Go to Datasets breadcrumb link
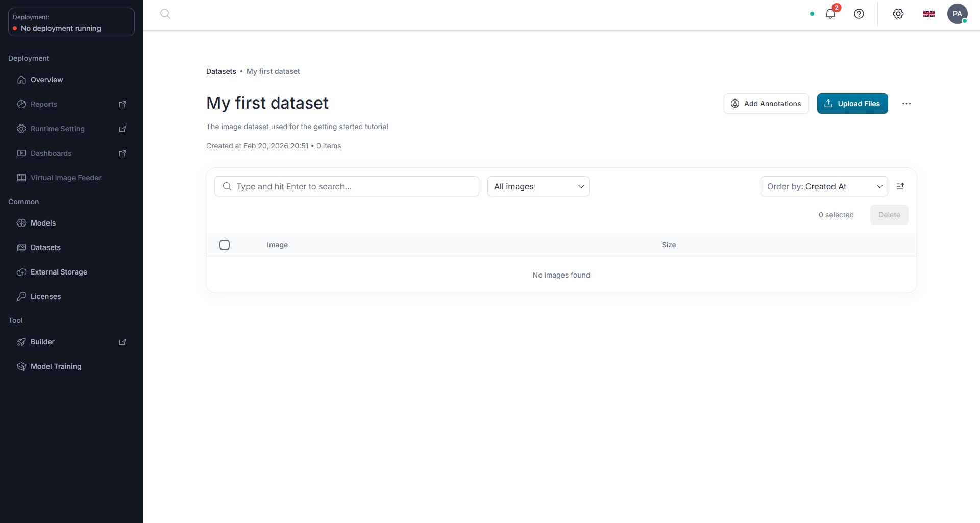Viewport: 980px width, 523px height. [x=221, y=71]
